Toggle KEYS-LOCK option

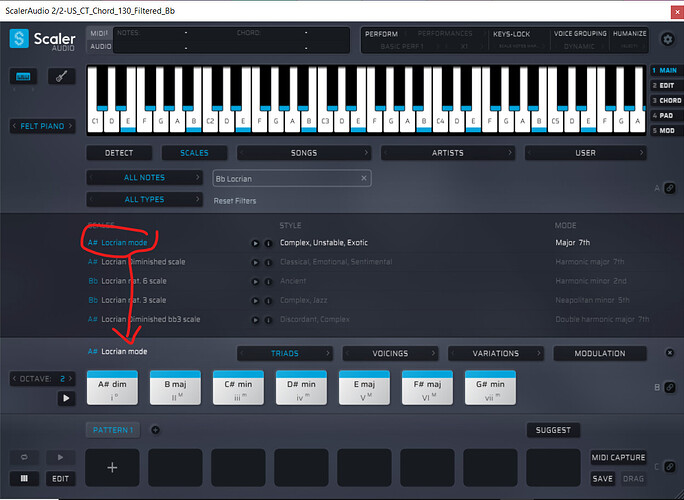[511, 34]
